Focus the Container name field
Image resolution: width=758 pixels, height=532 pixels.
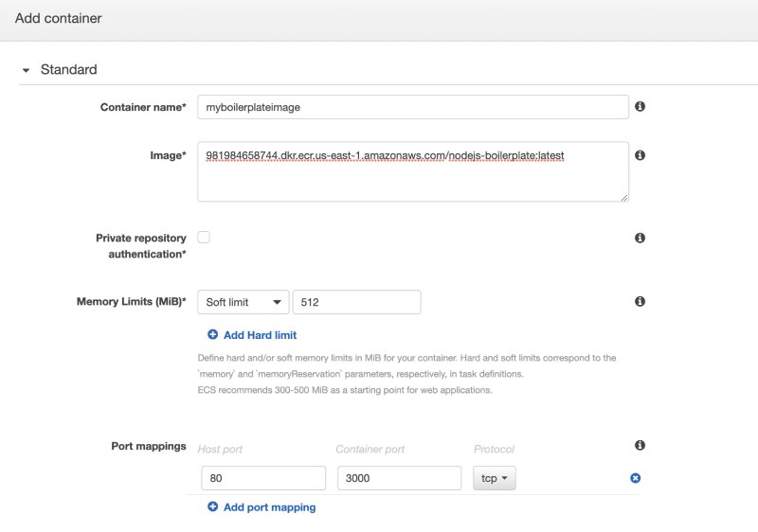tap(413, 107)
